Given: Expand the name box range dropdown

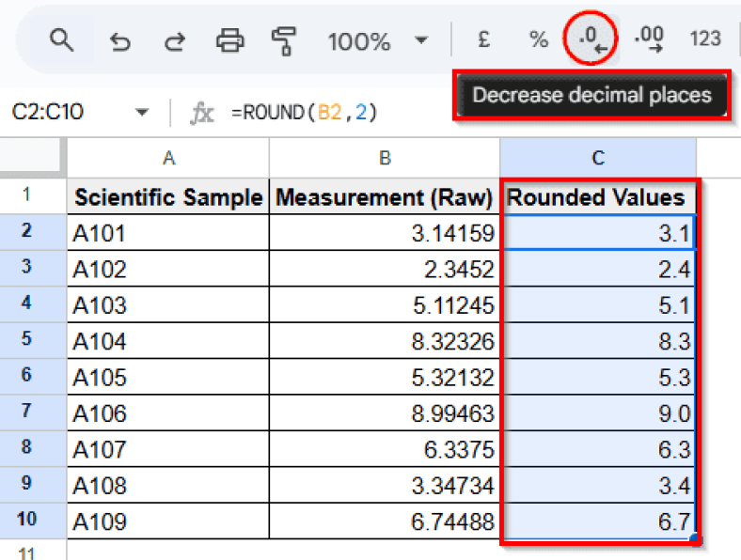Looking at the screenshot, I should point(143,113).
